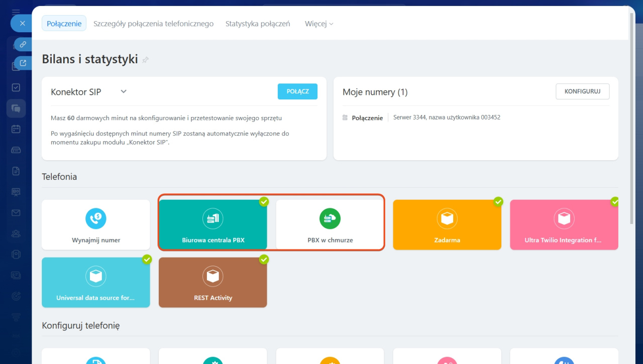
Task: Switch to Szczegóły połączenia telefonicznego tab
Action: click(153, 24)
